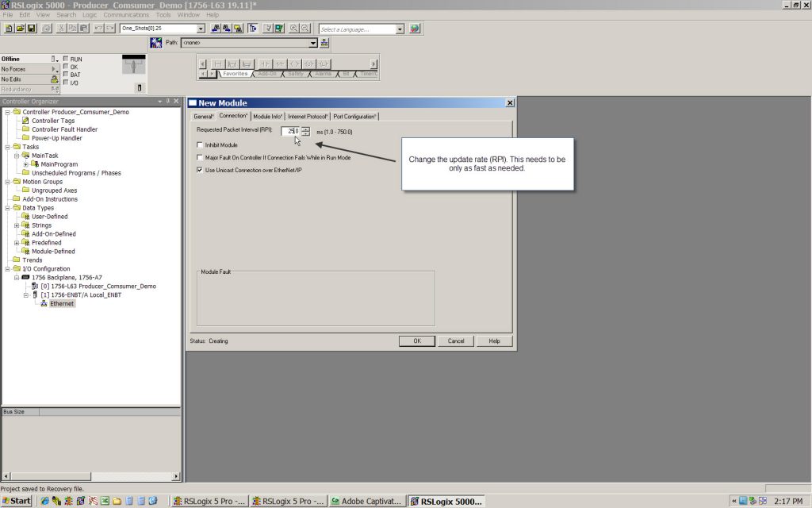Viewport: 812px width, 508px height.
Task: Expand the Strings data type node
Action: tap(17, 225)
